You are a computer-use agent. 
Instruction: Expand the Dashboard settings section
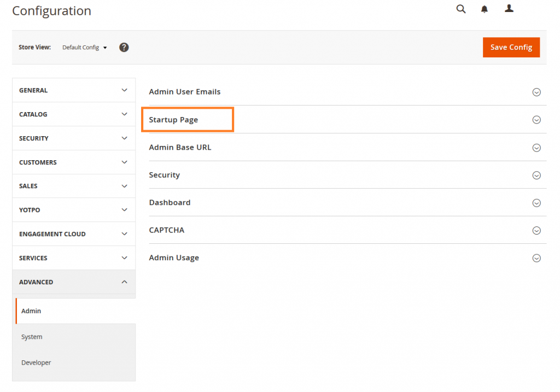[x=536, y=202]
